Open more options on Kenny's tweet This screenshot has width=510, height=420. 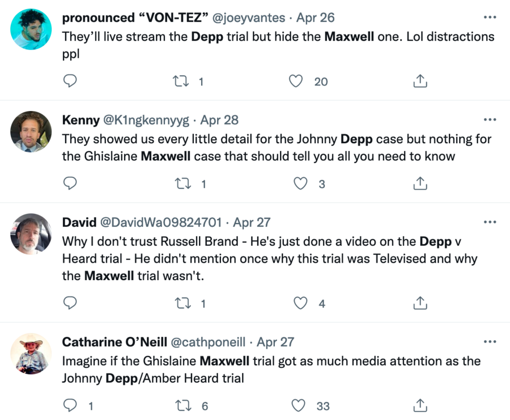pos(490,120)
